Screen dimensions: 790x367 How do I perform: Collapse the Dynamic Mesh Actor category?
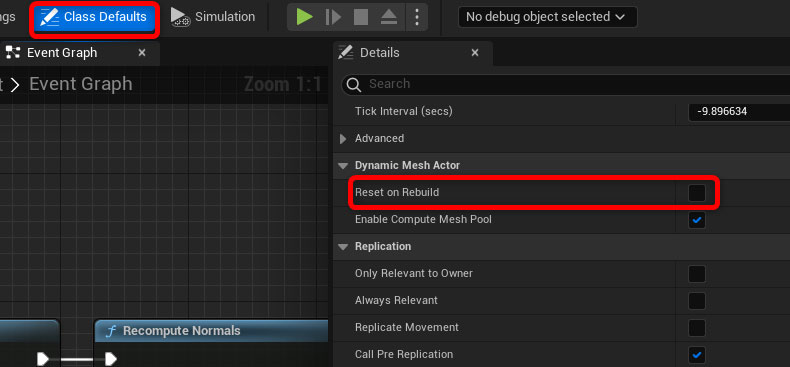click(343, 166)
